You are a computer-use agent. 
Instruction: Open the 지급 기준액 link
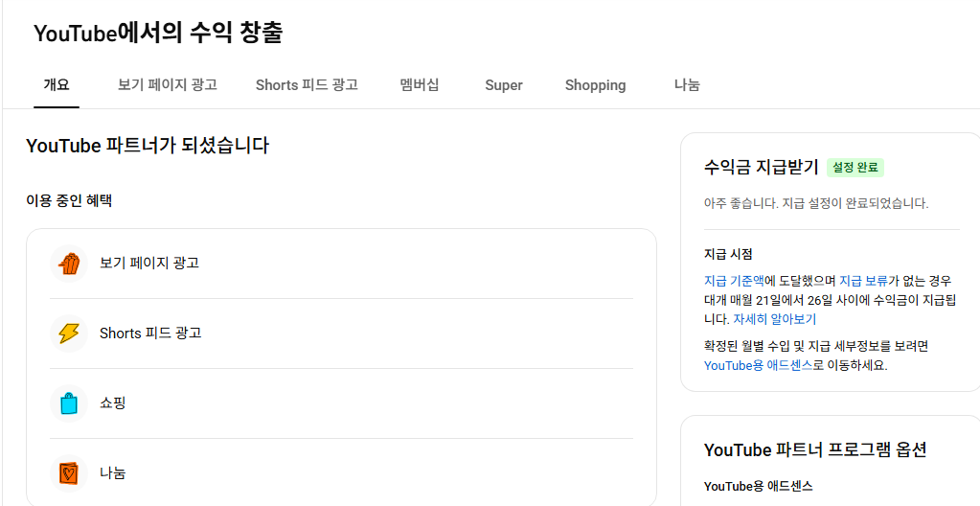pyautogui.click(x=734, y=281)
